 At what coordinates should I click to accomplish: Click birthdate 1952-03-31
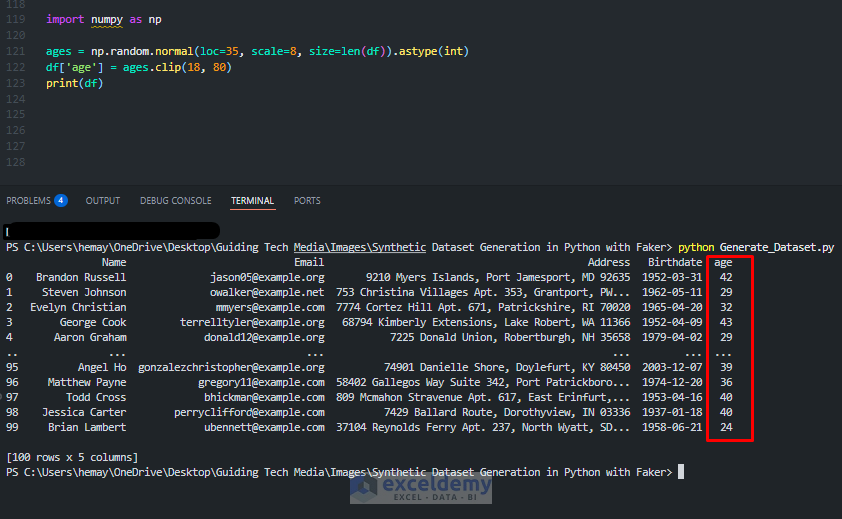[672, 277]
